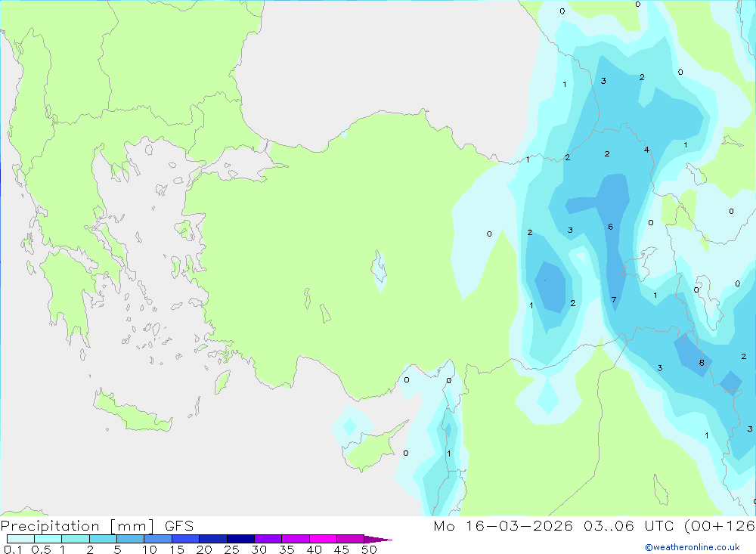The width and height of the screenshot is (756, 554).
Task: Click the 0.1–0.5 mm legend swatch
Action: tap(20, 539)
